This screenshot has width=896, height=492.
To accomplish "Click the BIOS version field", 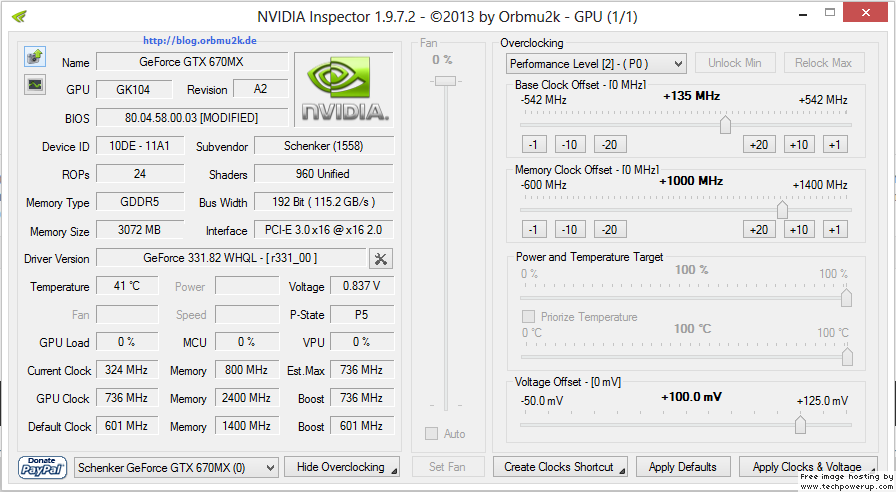I will click(192, 118).
